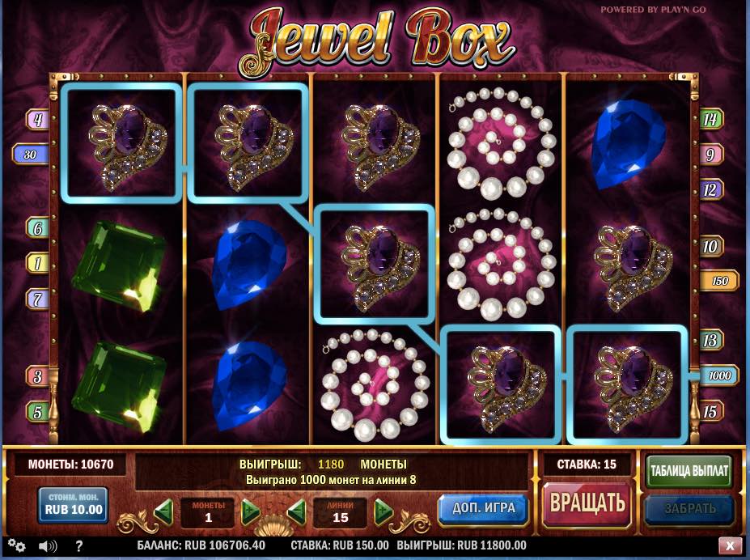The image size is (750, 560).
Task: Select payline marker 5 on the left
Action: [x=37, y=412]
